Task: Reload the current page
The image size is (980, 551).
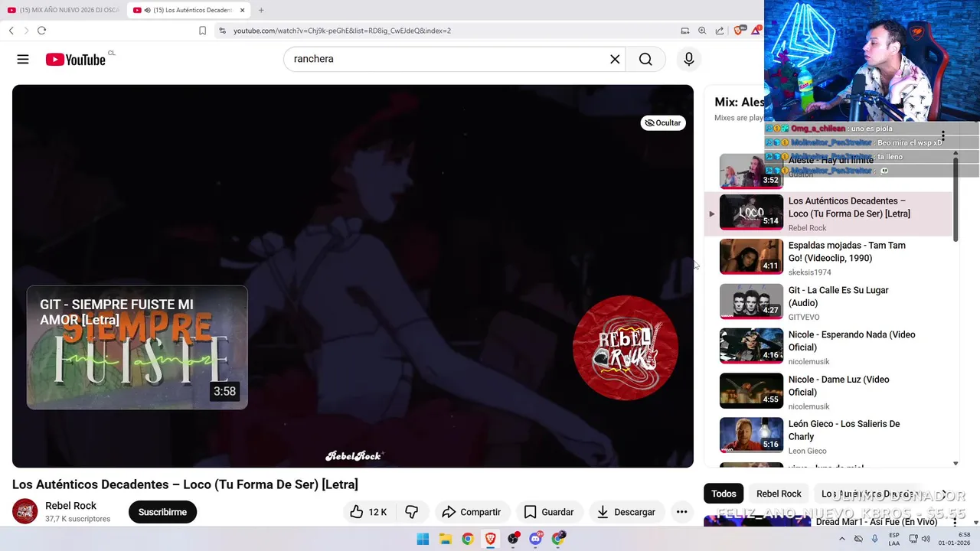Action: click(41, 31)
